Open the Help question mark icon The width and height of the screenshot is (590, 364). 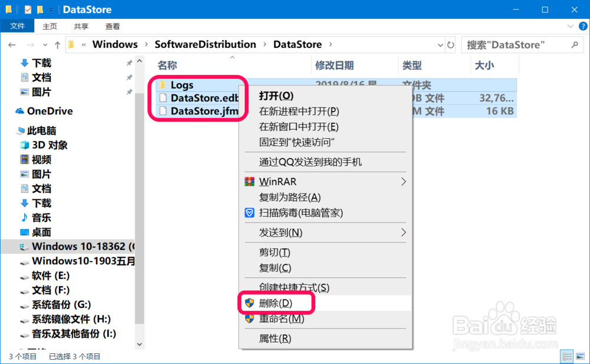[583, 27]
